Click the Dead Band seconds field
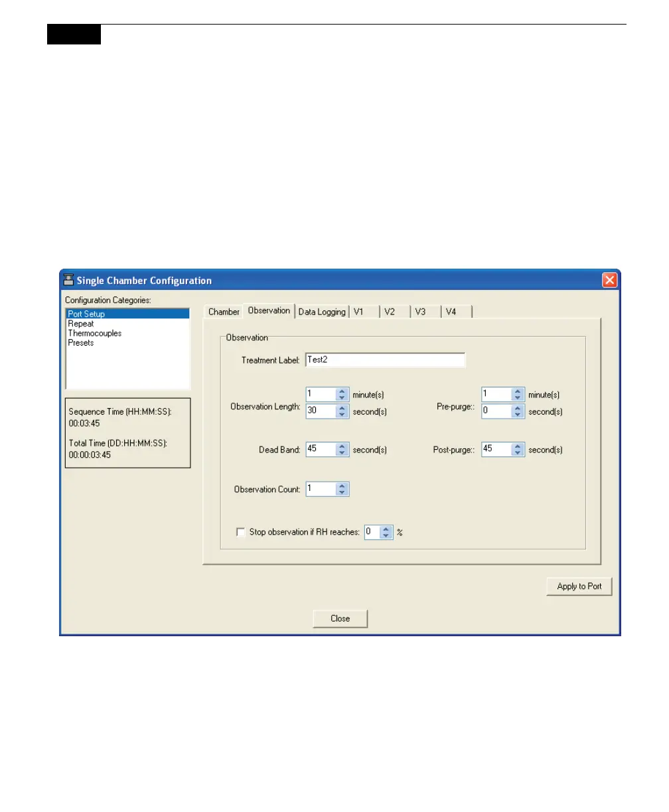669x812 pixels. [x=321, y=449]
